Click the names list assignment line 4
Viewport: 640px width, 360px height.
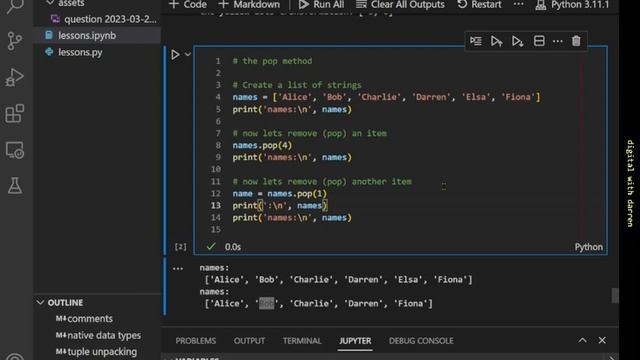386,97
